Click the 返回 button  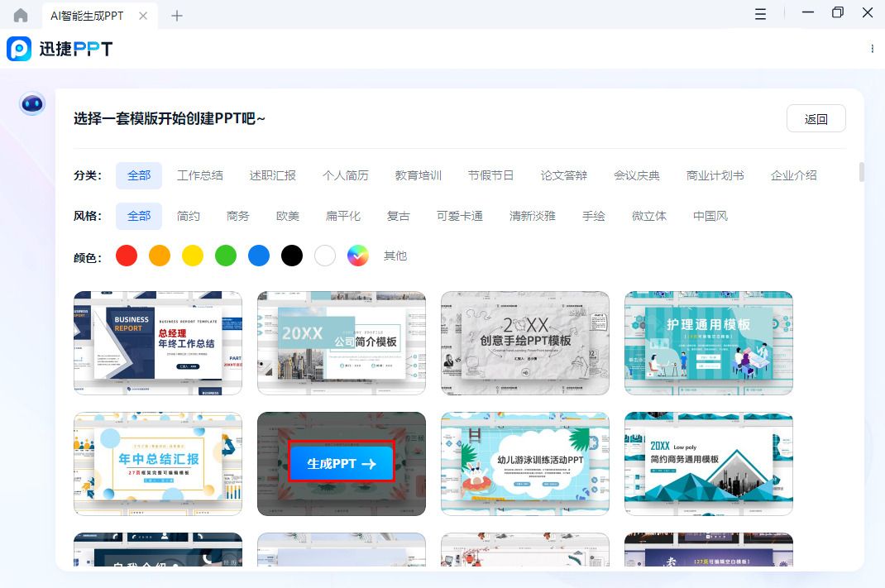(816, 118)
